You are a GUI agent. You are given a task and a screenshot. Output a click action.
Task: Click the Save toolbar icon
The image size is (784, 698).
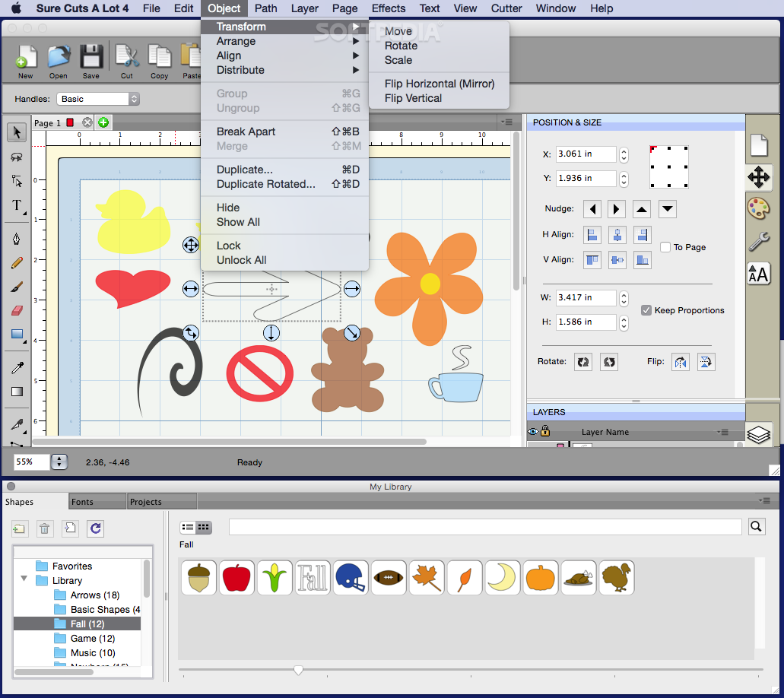coord(91,62)
